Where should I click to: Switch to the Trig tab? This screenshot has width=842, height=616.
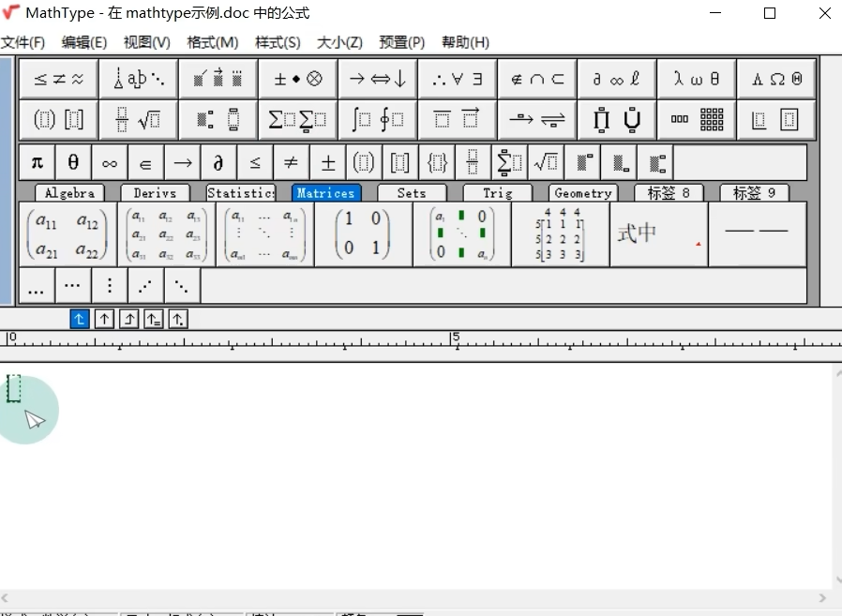(x=497, y=193)
